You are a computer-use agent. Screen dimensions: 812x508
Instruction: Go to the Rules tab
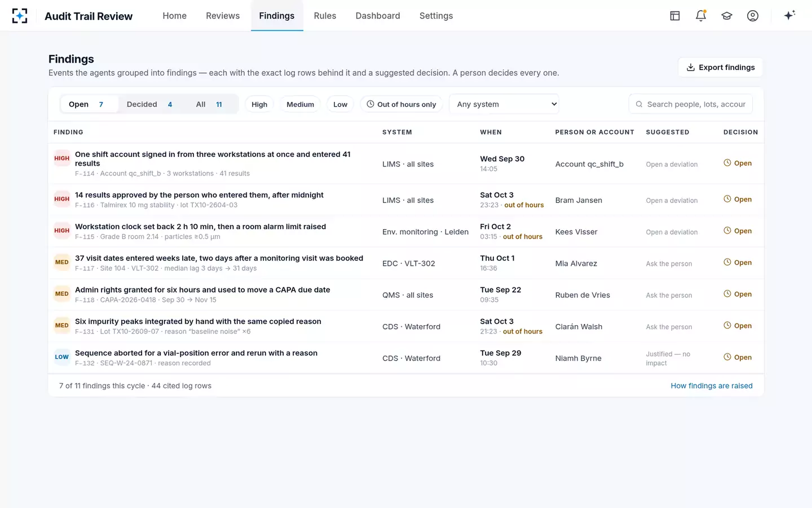coord(325,16)
